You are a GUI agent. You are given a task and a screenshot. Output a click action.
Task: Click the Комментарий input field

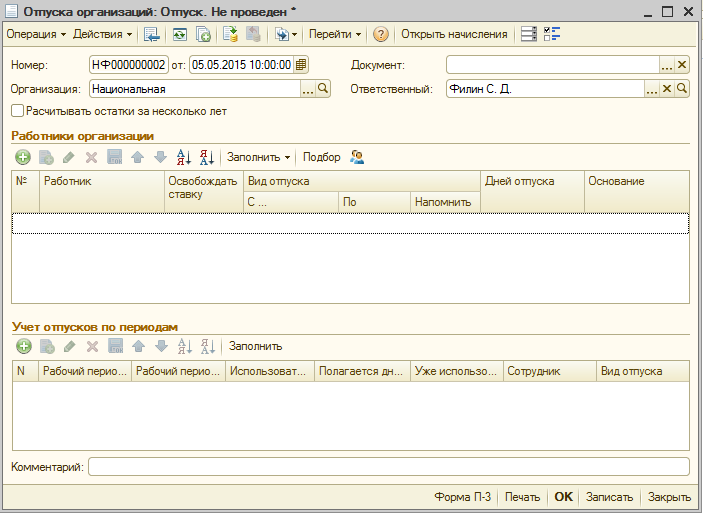click(x=389, y=467)
